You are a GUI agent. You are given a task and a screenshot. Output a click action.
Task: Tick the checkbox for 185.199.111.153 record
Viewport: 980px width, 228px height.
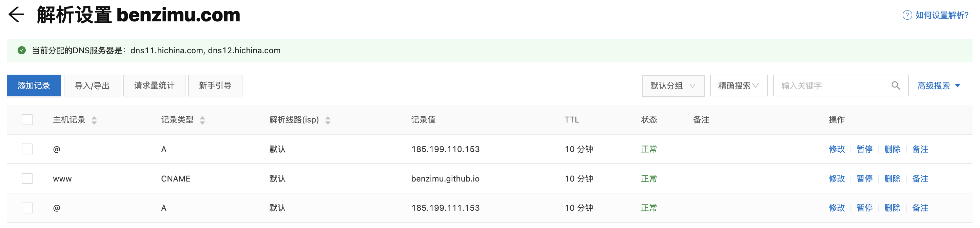click(x=27, y=208)
